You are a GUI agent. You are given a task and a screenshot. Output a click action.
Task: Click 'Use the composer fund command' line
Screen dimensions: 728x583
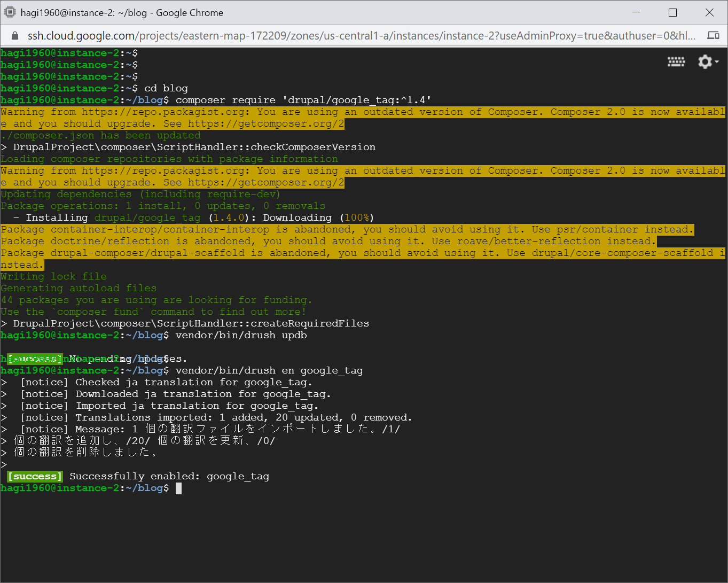(x=153, y=312)
